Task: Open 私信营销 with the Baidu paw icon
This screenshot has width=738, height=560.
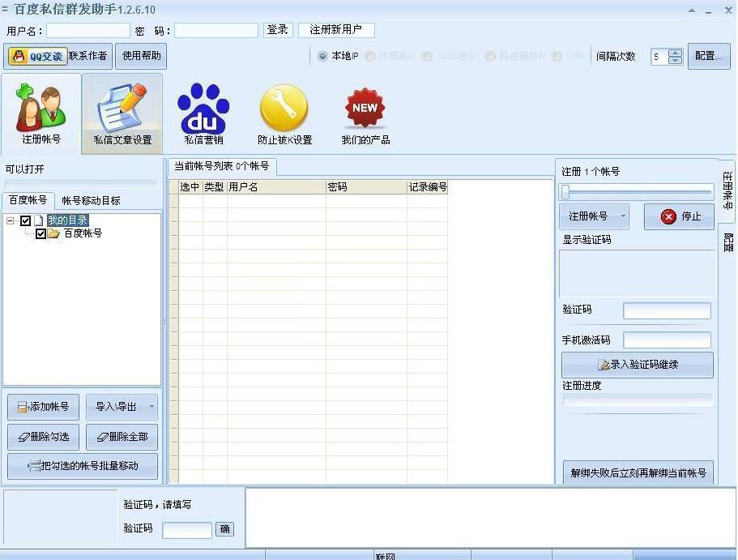Action: pos(203,113)
